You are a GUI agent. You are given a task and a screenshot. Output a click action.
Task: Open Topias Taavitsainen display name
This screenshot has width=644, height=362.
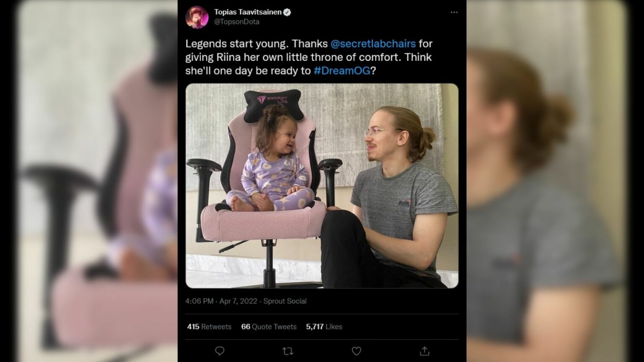click(x=248, y=12)
